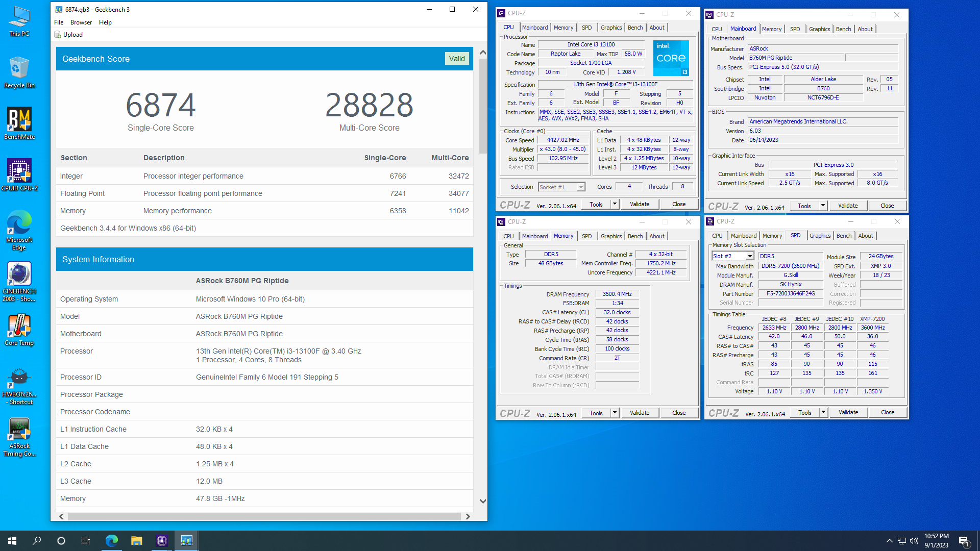This screenshot has height=551, width=980.
Task: Click the green Valid badge
Action: pyautogui.click(x=457, y=59)
